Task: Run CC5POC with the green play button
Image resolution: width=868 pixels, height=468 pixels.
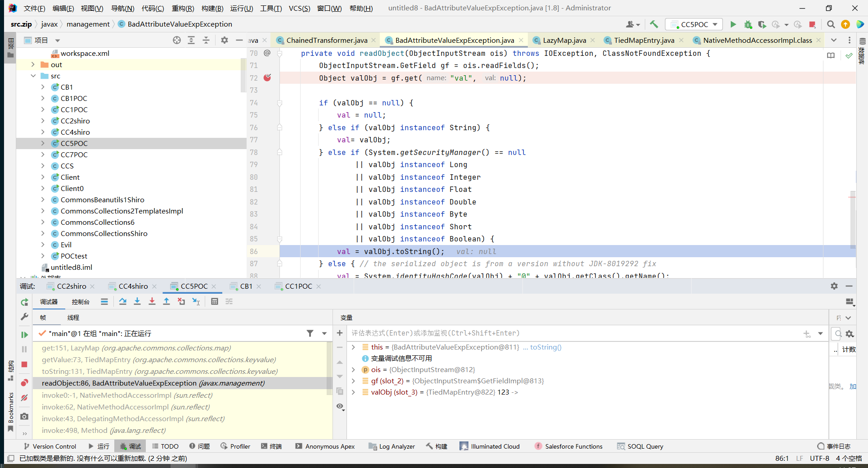Action: tap(733, 24)
